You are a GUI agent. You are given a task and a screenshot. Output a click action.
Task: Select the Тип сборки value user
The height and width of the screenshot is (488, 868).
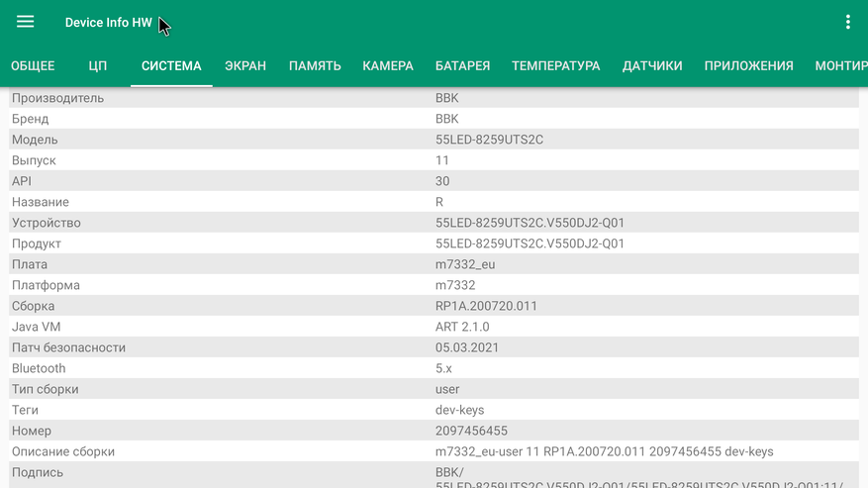447,389
